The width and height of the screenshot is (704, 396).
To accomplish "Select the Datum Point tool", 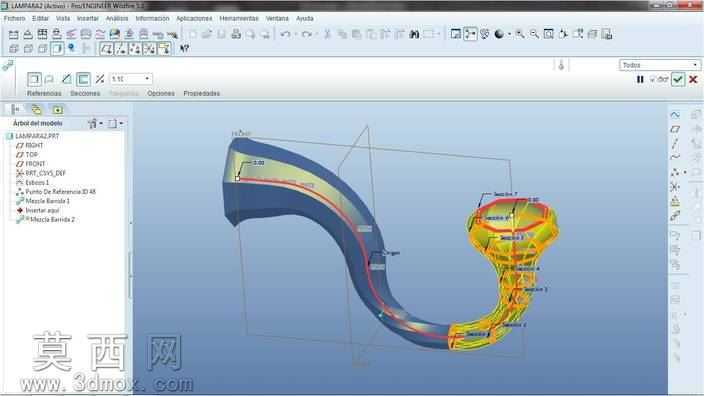I will tap(675, 172).
